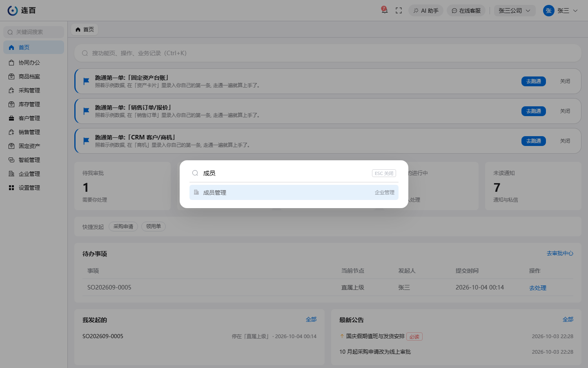Open 固定资产 sidebar icon
The image size is (588, 368).
11,146
